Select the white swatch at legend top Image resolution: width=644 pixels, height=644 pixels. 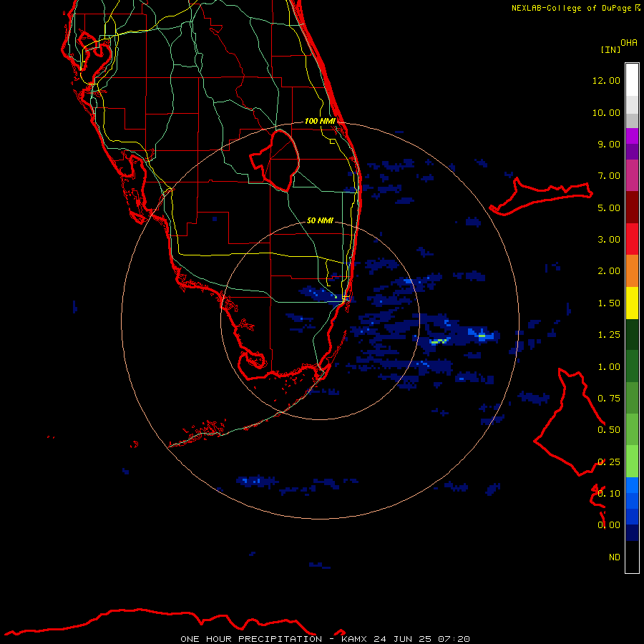pyautogui.click(x=632, y=80)
